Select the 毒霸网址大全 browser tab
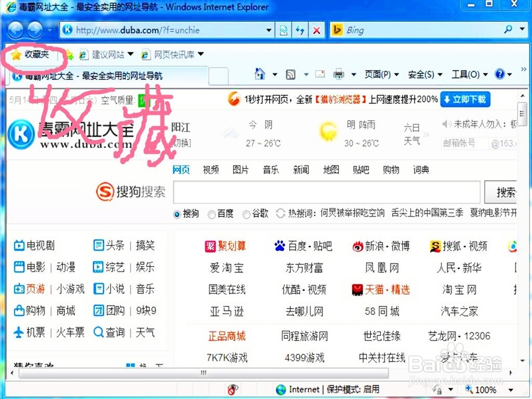532x399 pixels. pos(109,76)
